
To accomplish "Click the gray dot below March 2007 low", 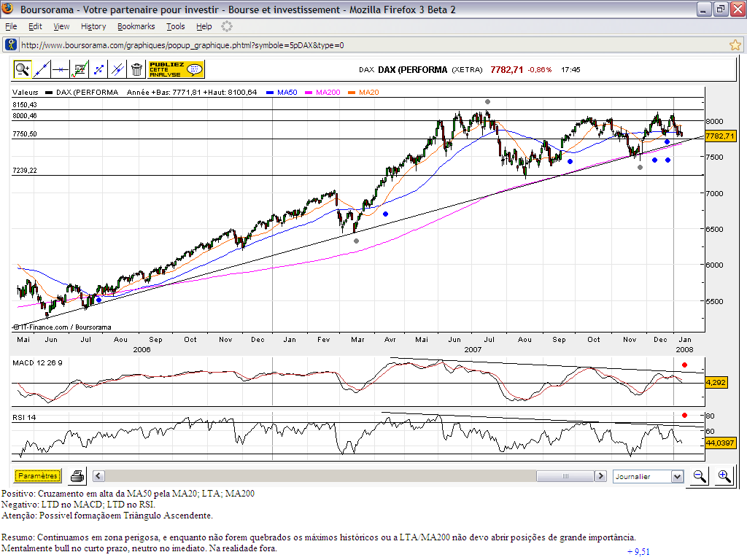I will tap(356, 241).
